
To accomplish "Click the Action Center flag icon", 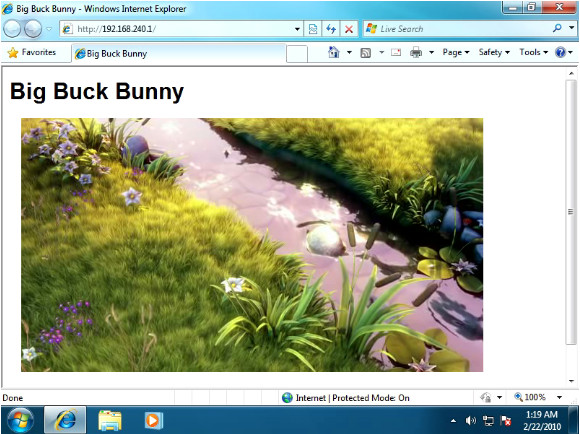I will (x=506, y=421).
